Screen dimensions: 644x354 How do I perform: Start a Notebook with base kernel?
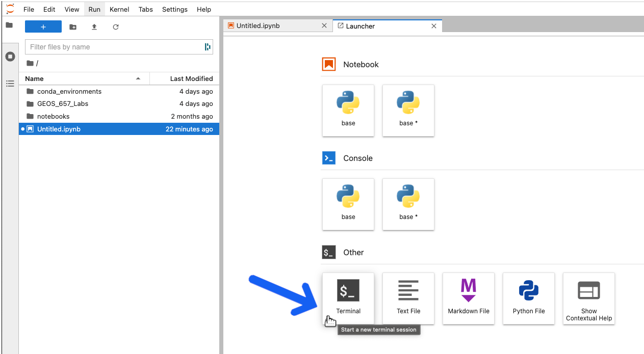point(348,110)
